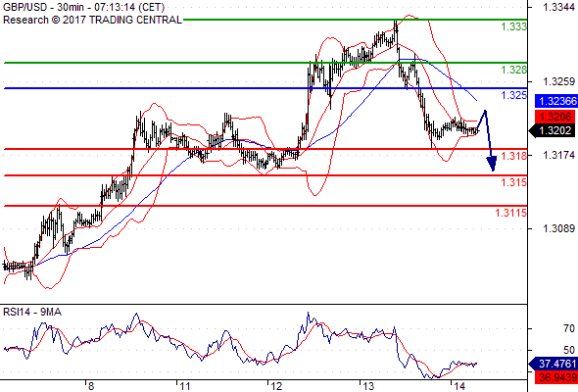The image size is (578, 392).
Task: Click the RSI 36.9439 red value tag
Action: click(x=555, y=377)
